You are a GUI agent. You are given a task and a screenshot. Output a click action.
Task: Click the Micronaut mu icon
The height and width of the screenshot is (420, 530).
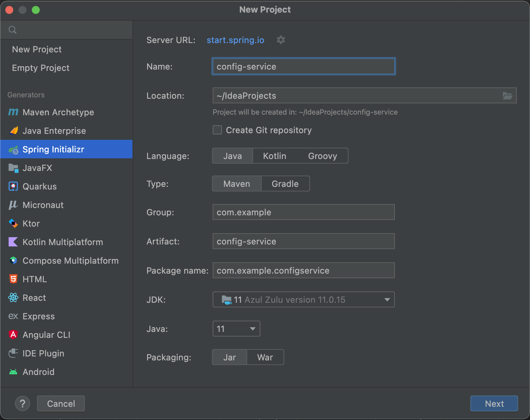pyautogui.click(x=13, y=205)
